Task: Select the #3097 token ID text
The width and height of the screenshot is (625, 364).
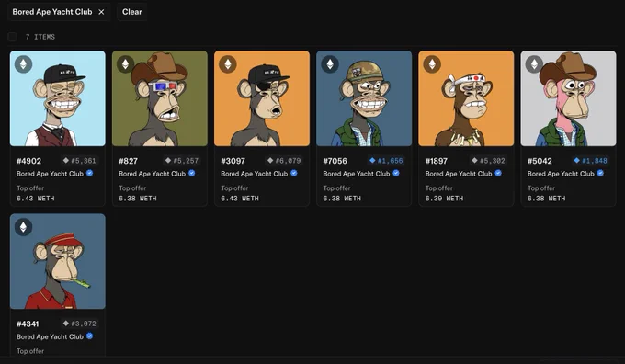Action: (233, 161)
